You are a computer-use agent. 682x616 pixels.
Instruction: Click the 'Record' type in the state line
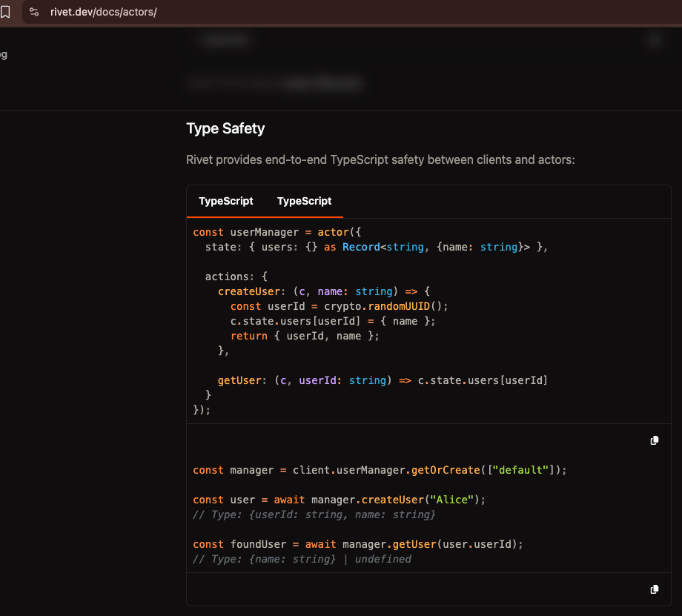pyautogui.click(x=360, y=247)
